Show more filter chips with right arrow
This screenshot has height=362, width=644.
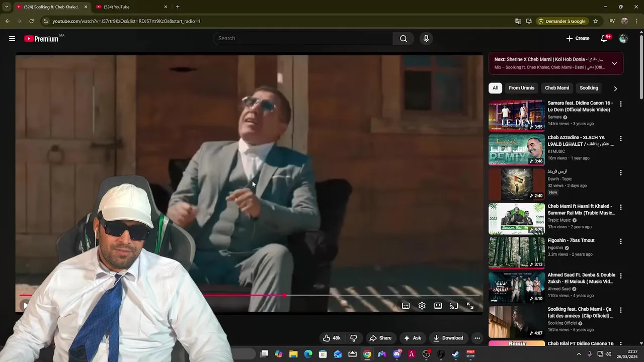615,88
